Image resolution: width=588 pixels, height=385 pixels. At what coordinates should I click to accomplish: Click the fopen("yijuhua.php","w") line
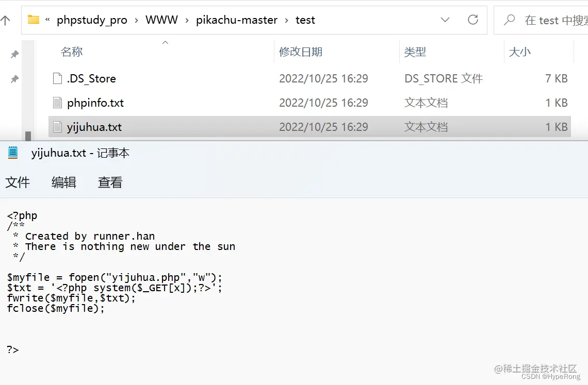(115, 277)
